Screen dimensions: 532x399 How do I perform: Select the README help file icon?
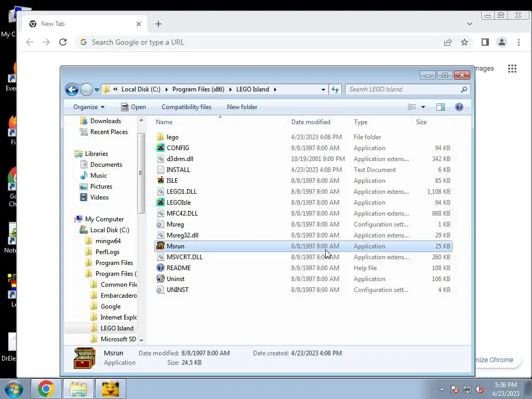[161, 268]
